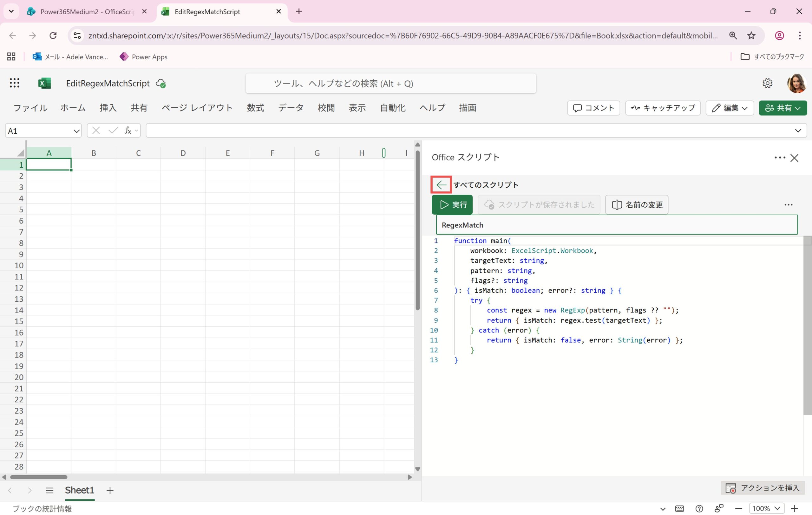Open the app launcher waffle icon
Screen dimensions: 812x515
(x=15, y=83)
